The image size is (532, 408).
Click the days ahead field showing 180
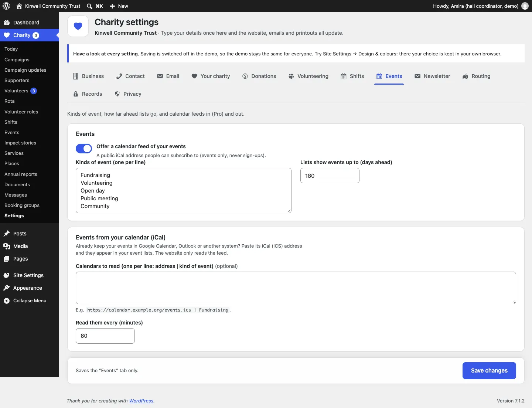[x=330, y=176]
